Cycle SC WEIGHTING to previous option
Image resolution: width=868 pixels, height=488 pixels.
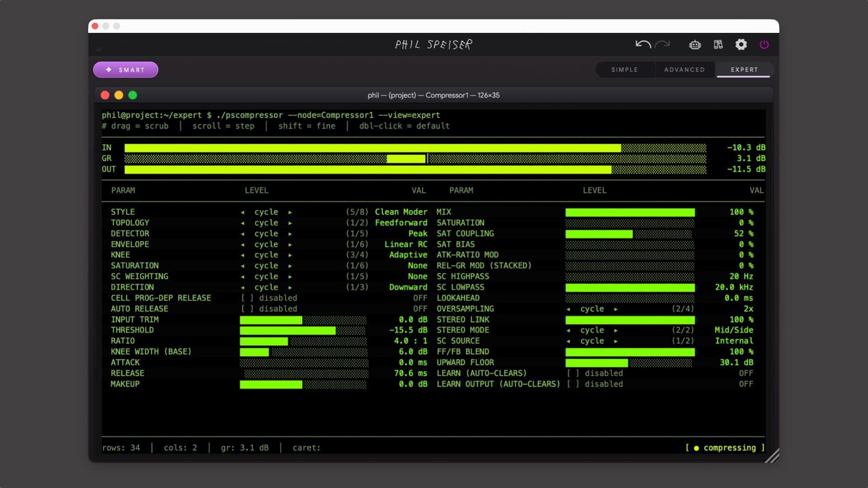coord(243,277)
